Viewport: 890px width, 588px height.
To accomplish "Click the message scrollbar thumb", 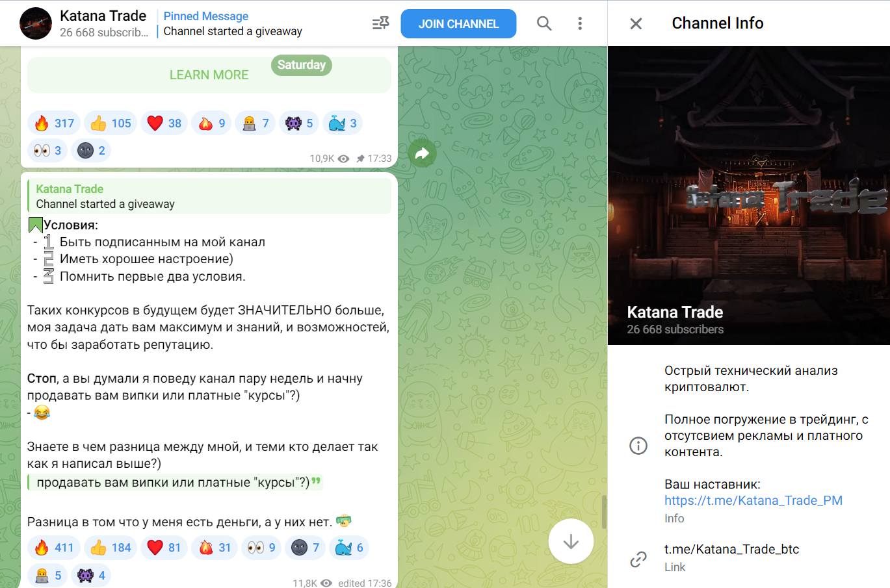I will click(x=604, y=512).
